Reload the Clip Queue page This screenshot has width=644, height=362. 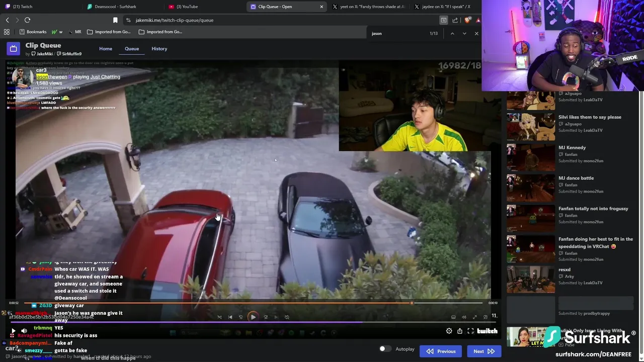pyautogui.click(x=27, y=20)
